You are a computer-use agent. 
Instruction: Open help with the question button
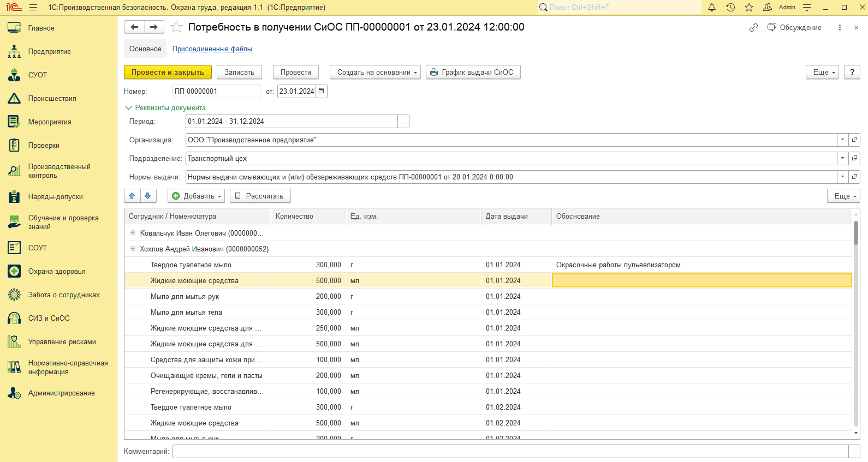[x=852, y=72]
